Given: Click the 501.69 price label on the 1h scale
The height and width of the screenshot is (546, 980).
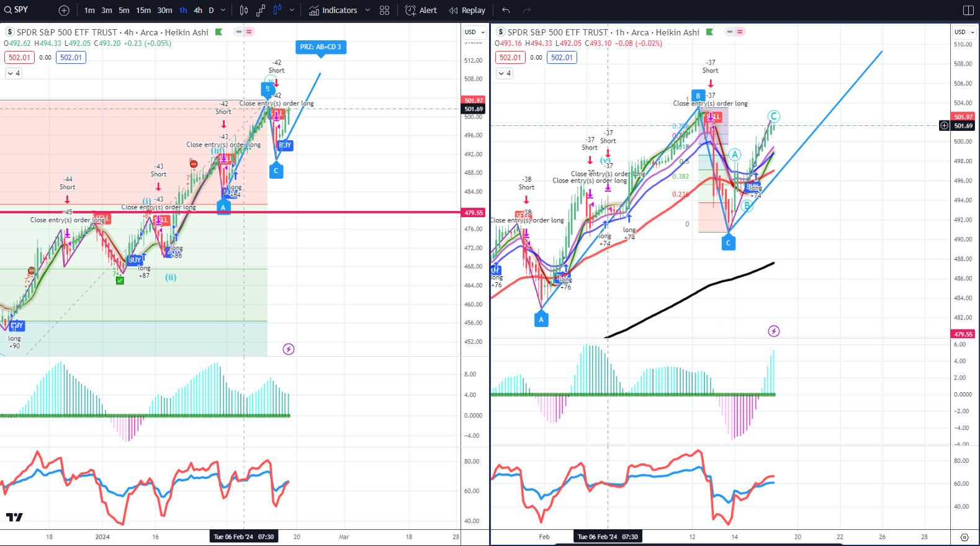Looking at the screenshot, I should [x=963, y=126].
